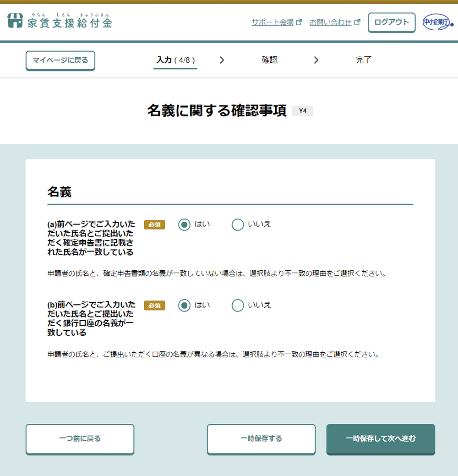Screen dimensions: 458x476
Task: Select the 入力 (4/8) step tab
Action: tap(175, 60)
